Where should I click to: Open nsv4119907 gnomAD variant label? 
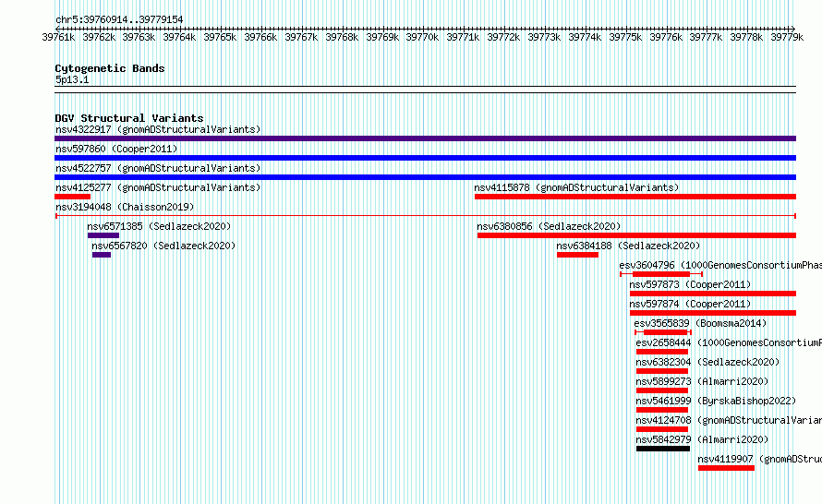pos(759,459)
